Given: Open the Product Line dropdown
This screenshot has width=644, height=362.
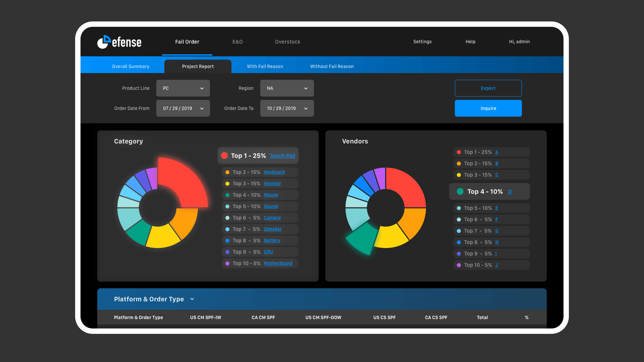Looking at the screenshot, I should point(183,88).
